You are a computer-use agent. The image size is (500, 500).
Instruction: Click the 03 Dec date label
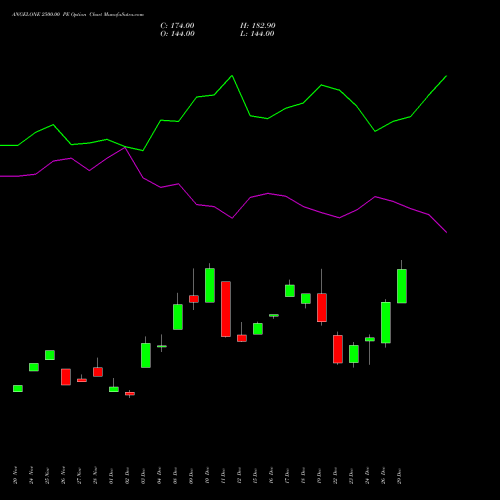tap(143, 476)
